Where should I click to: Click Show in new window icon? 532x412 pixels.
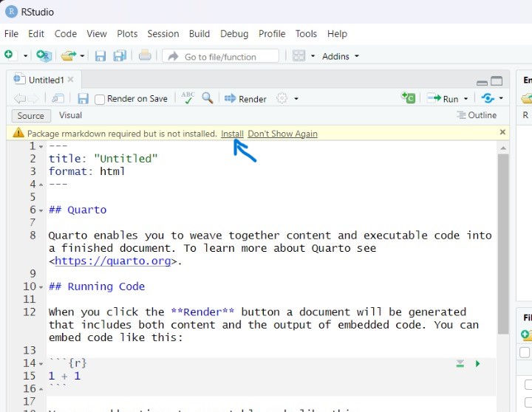(x=58, y=98)
